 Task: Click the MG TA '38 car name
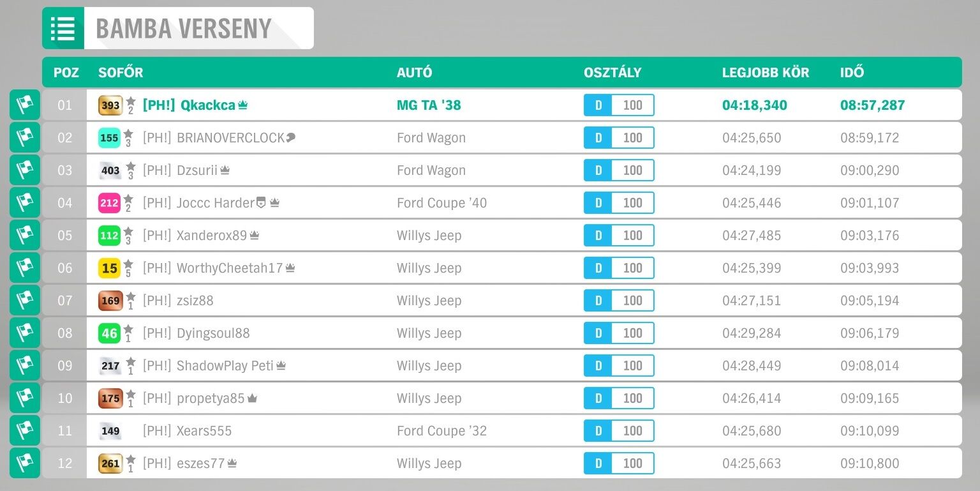coord(429,105)
